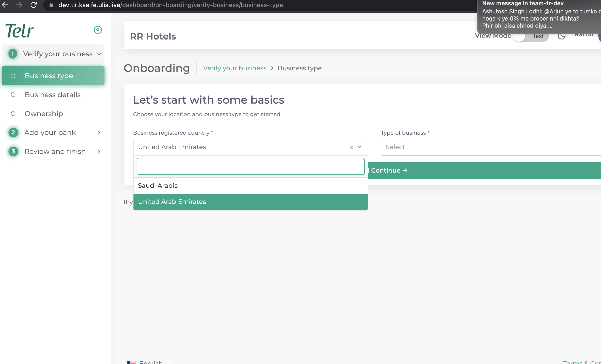Viewport: 601px width, 364px height.
Task: Collapse the Verify your business section
Action: [99, 54]
